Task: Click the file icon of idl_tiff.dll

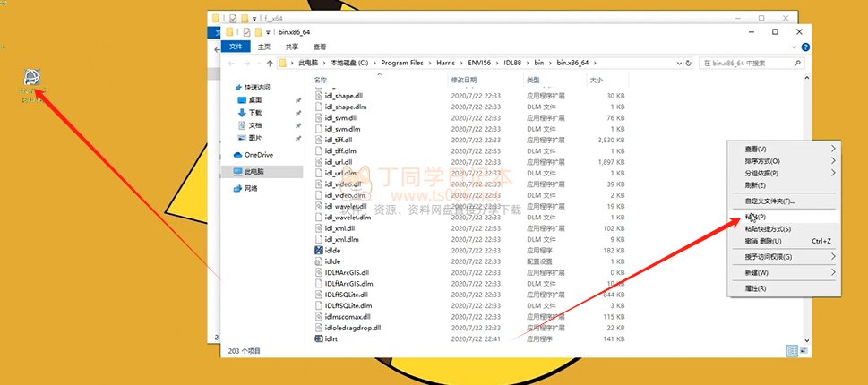Action: pos(318,140)
